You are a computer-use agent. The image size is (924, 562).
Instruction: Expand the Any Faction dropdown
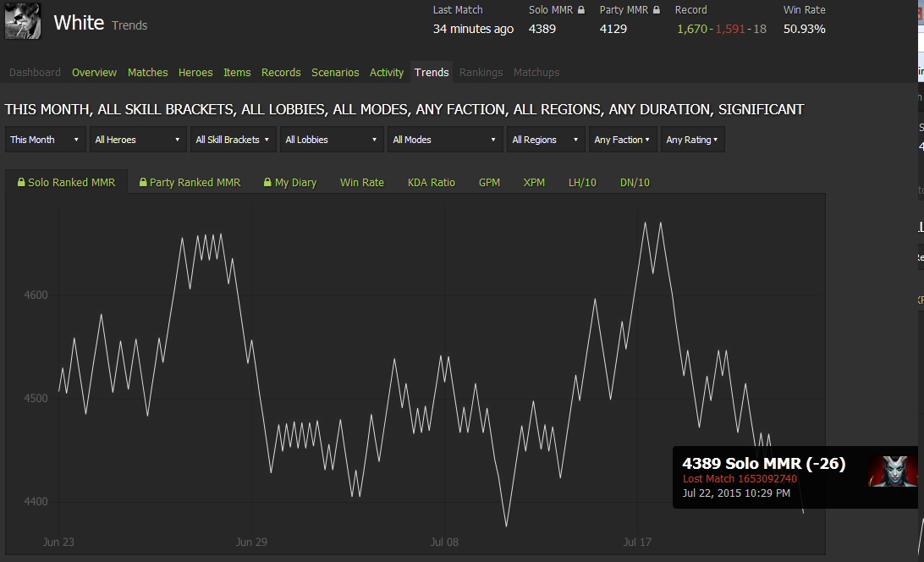[x=623, y=140]
